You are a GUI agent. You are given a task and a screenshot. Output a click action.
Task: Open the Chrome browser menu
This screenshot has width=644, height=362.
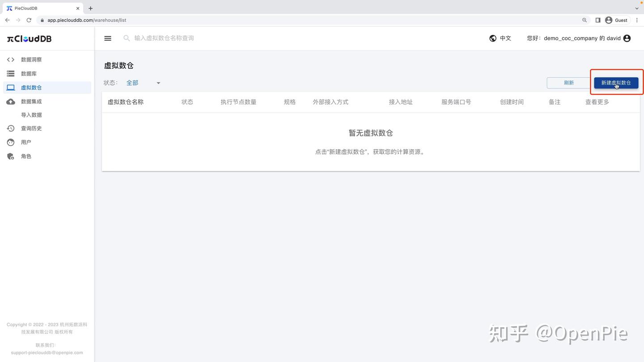tap(637, 20)
